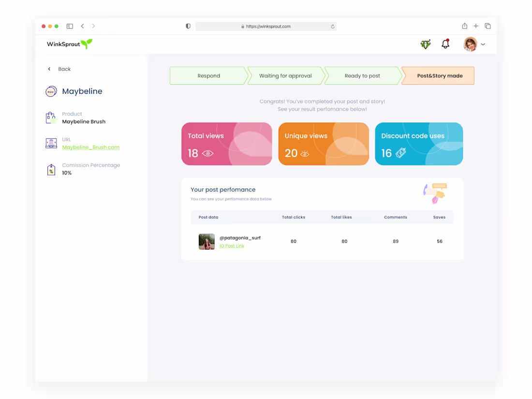Click the URL laptop icon
This screenshot has height=399, width=532.
51,143
